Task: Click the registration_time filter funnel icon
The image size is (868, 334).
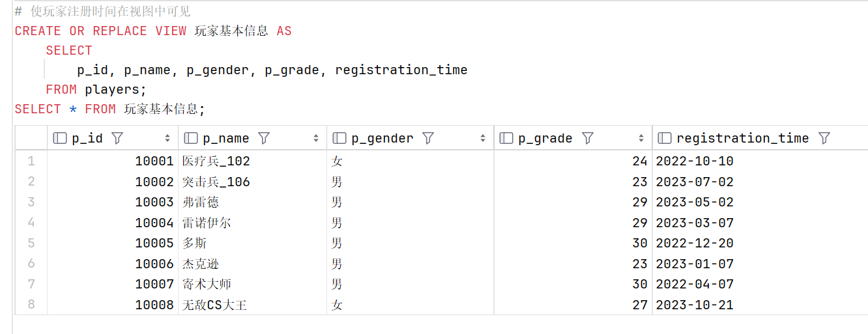Action: (824, 138)
